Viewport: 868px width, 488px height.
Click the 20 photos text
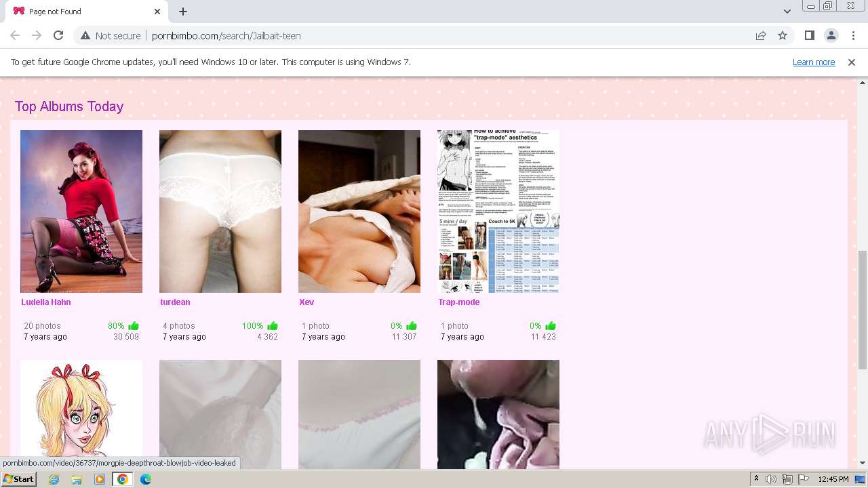tap(42, 326)
